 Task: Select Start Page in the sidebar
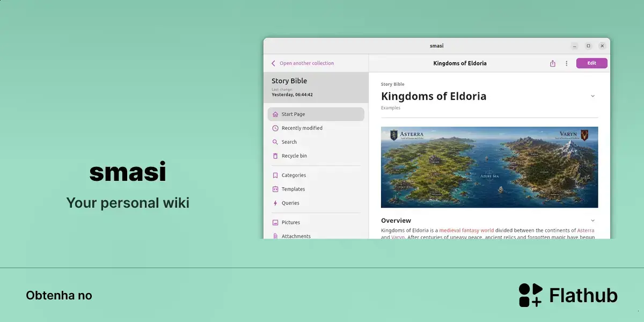click(316, 114)
